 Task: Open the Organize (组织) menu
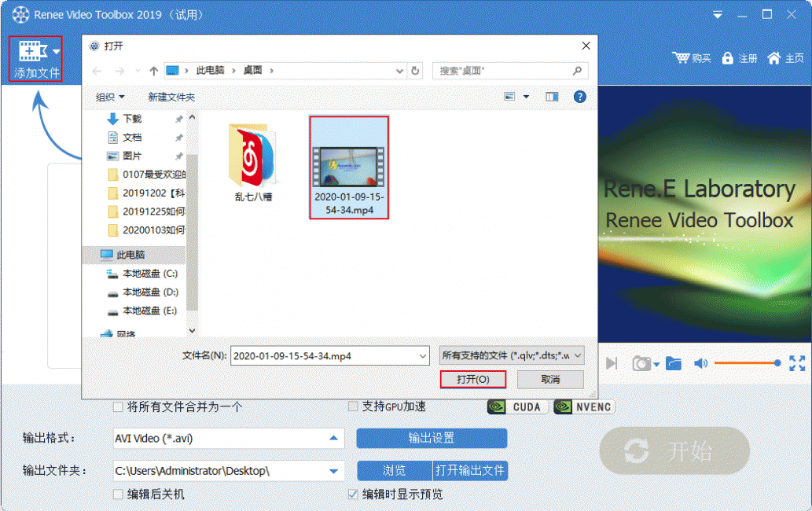click(x=110, y=97)
